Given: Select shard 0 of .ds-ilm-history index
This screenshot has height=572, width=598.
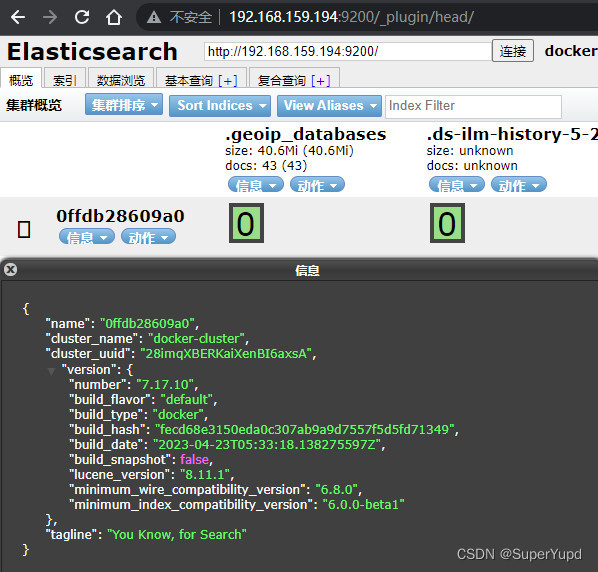Looking at the screenshot, I should click(447, 223).
